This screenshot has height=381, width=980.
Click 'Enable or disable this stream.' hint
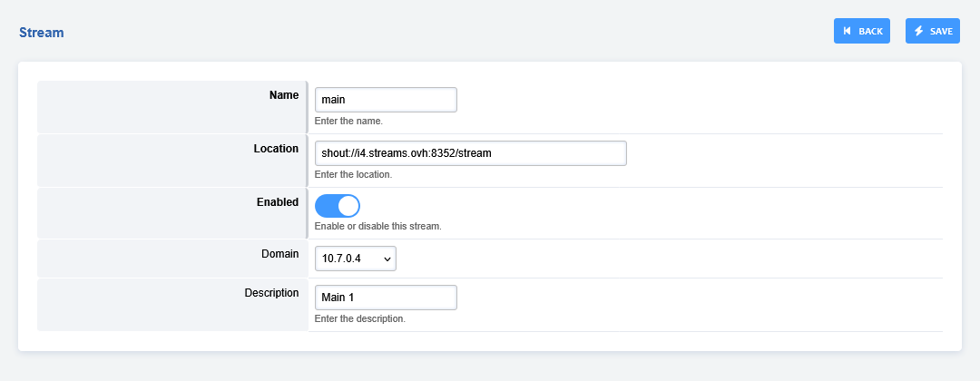[x=377, y=226]
